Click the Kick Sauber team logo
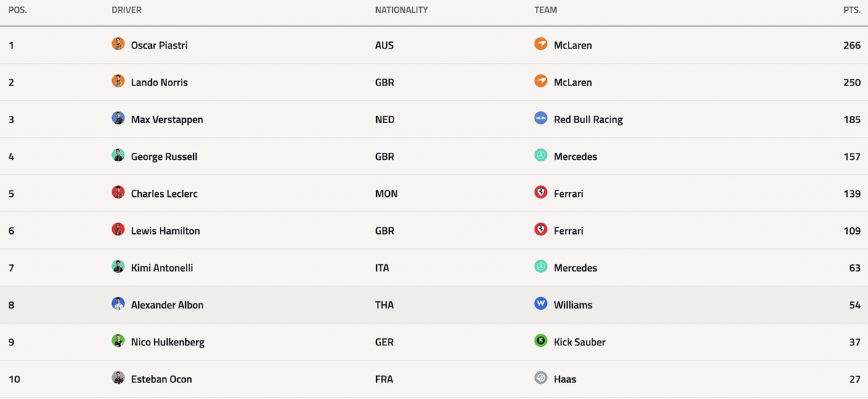Image resolution: width=868 pixels, height=399 pixels. pyautogui.click(x=540, y=341)
